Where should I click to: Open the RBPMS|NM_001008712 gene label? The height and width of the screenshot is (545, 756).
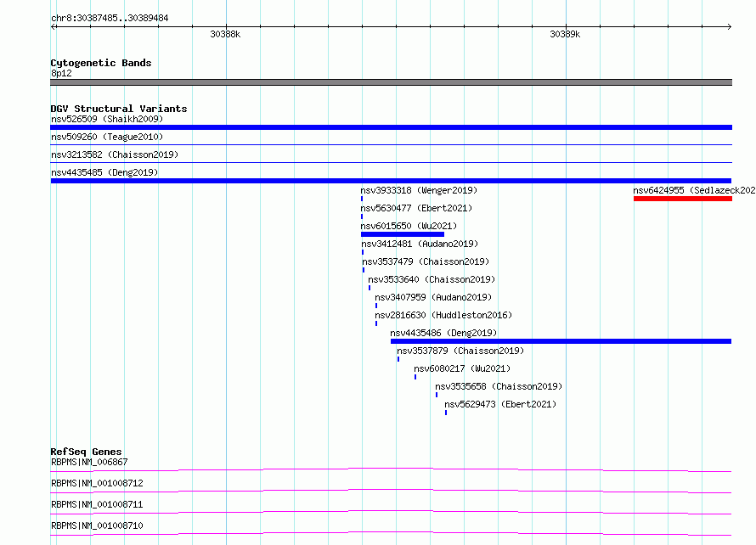[x=97, y=483]
